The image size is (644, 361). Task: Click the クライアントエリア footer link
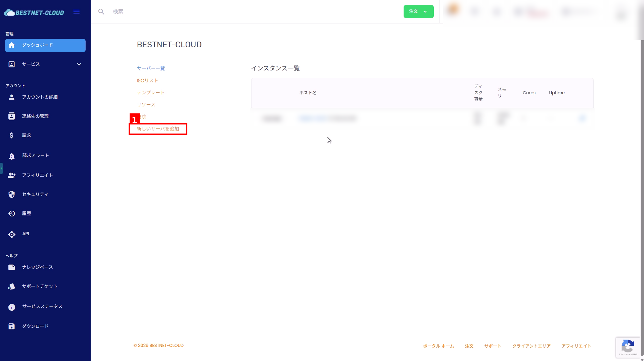[x=531, y=346]
